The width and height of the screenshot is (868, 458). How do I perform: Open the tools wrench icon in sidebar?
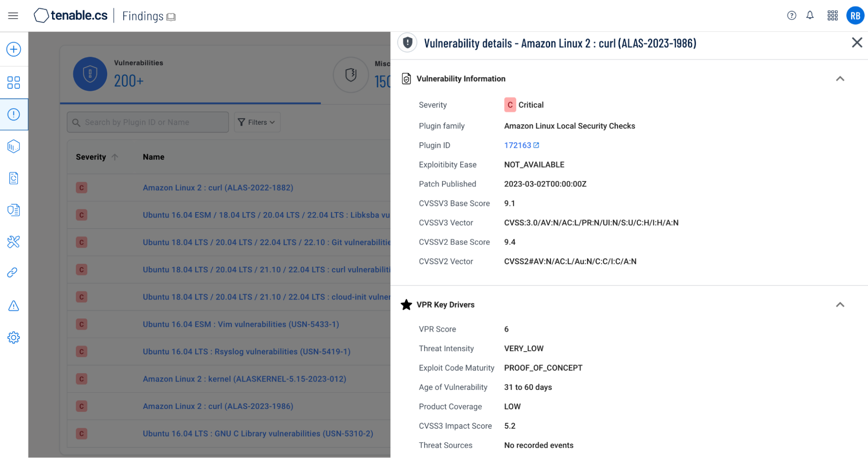13,242
